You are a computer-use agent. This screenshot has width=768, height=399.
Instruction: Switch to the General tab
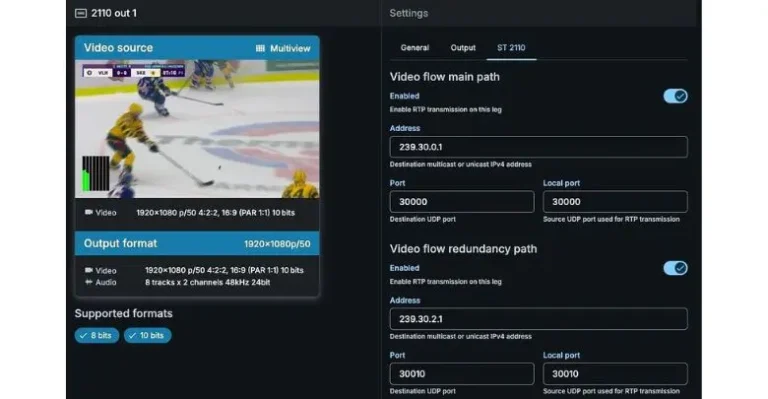point(415,47)
